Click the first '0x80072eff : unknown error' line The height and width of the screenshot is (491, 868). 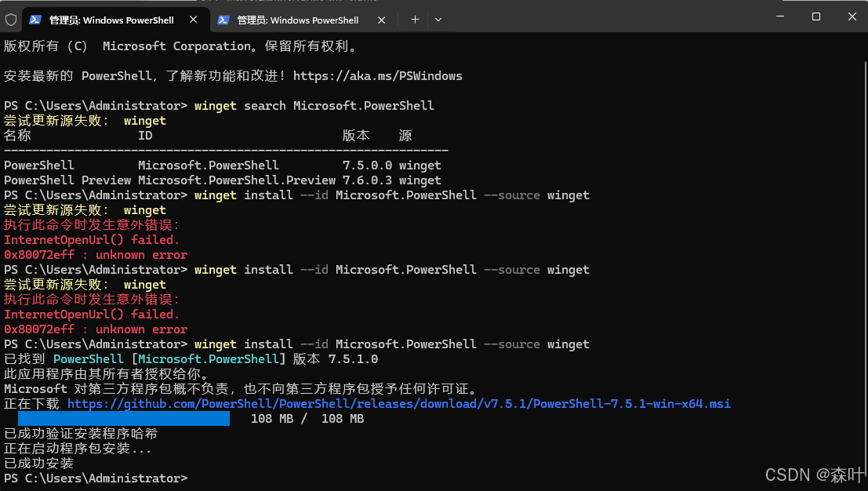tap(96, 255)
